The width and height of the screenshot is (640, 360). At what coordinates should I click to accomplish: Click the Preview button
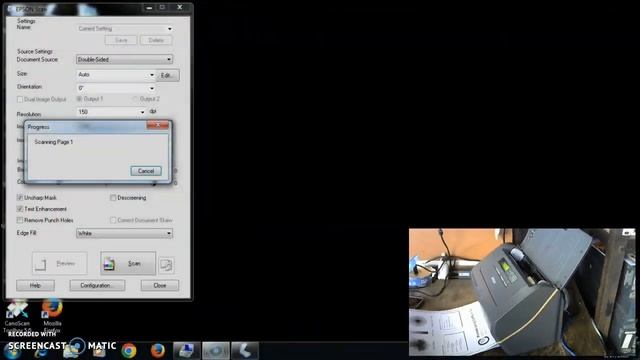pos(60,264)
